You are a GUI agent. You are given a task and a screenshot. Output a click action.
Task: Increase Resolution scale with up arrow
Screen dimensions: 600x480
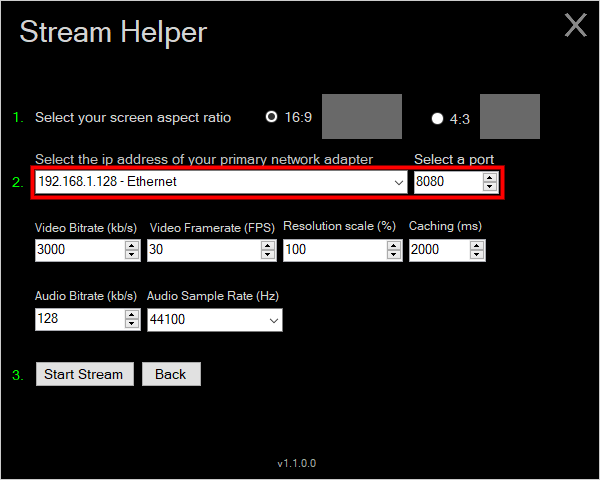point(394,246)
